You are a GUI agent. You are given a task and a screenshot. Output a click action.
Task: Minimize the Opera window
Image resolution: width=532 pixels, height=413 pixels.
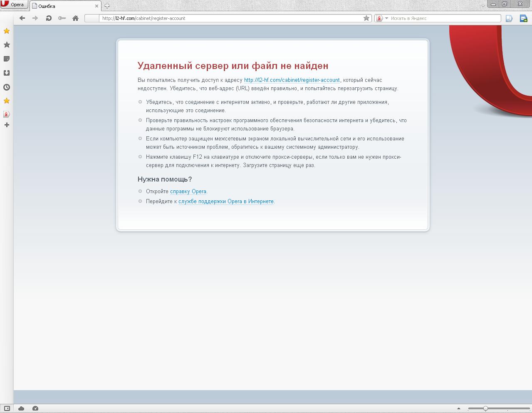493,4
